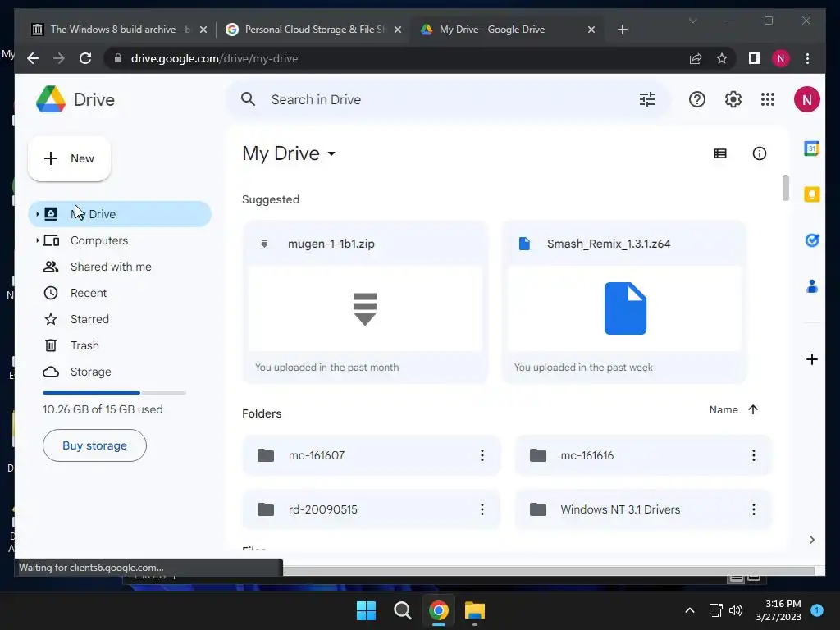The height and width of the screenshot is (630, 840).
Task: Open more actions for rd-20090515
Action: point(482,509)
